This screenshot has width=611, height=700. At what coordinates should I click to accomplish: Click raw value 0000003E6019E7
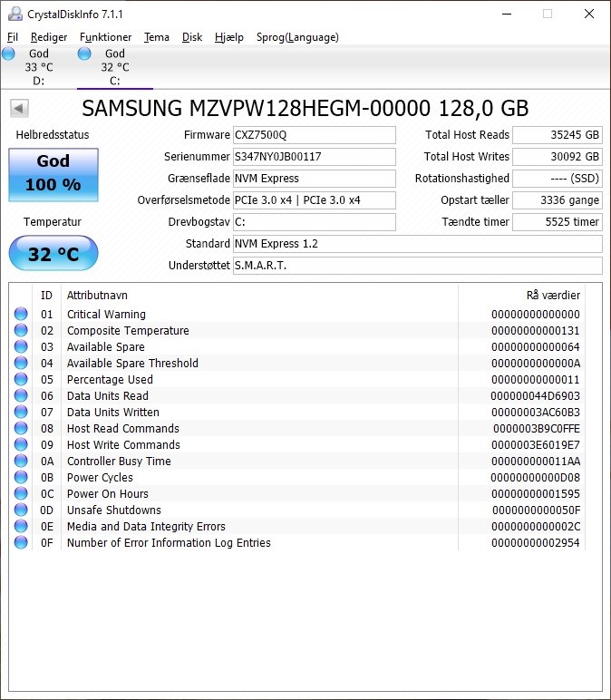tap(536, 444)
